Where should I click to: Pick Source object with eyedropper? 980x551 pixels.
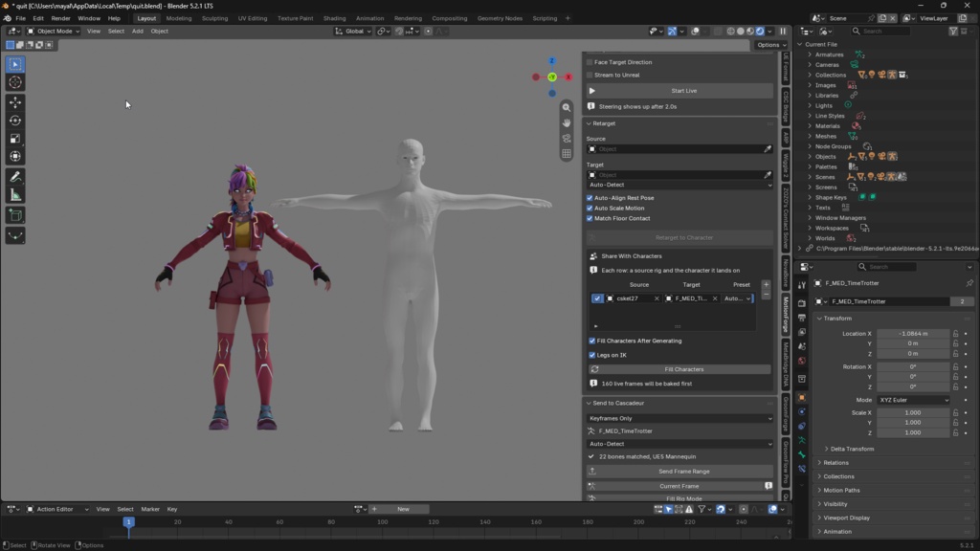768,149
